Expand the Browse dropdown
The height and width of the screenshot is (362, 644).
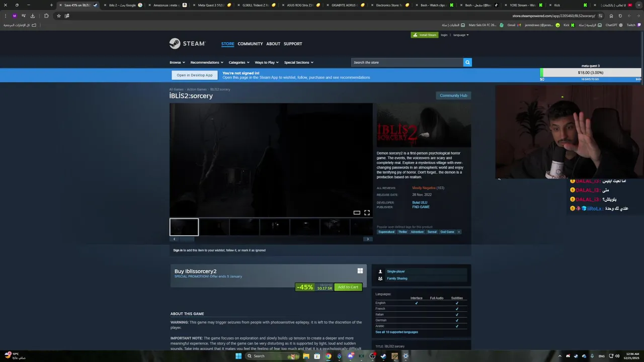(177, 62)
